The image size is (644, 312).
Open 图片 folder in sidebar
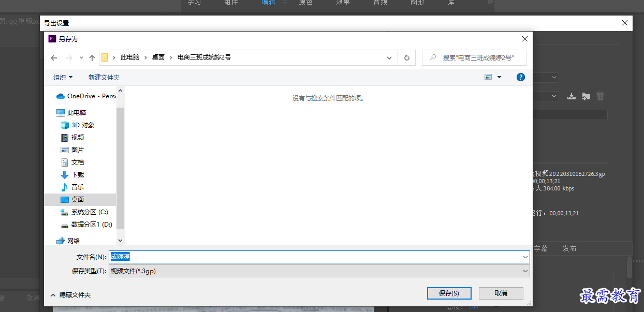point(72,150)
